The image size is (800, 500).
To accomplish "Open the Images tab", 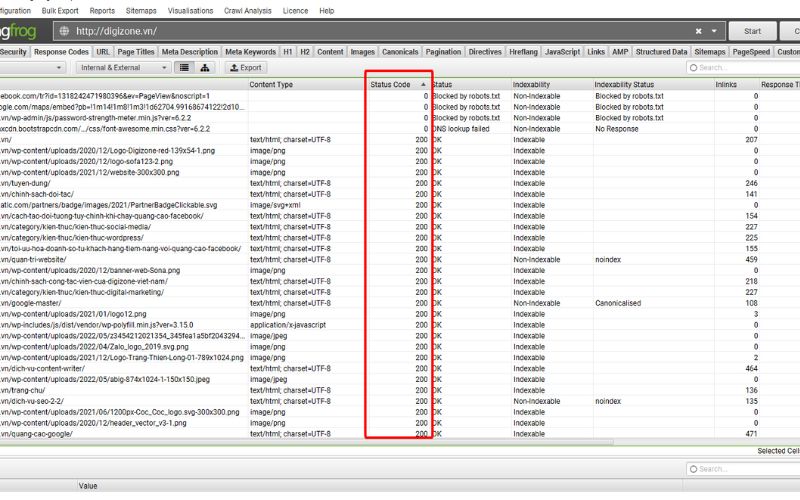I will click(x=363, y=52).
